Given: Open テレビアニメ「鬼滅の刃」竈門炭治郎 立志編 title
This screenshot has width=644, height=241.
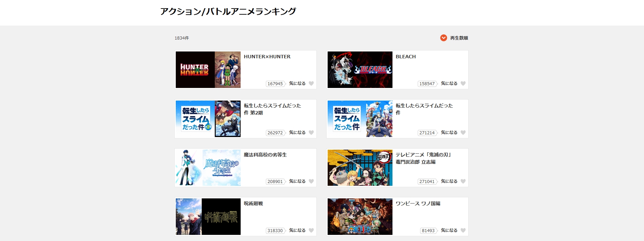Looking at the screenshot, I should tap(424, 158).
